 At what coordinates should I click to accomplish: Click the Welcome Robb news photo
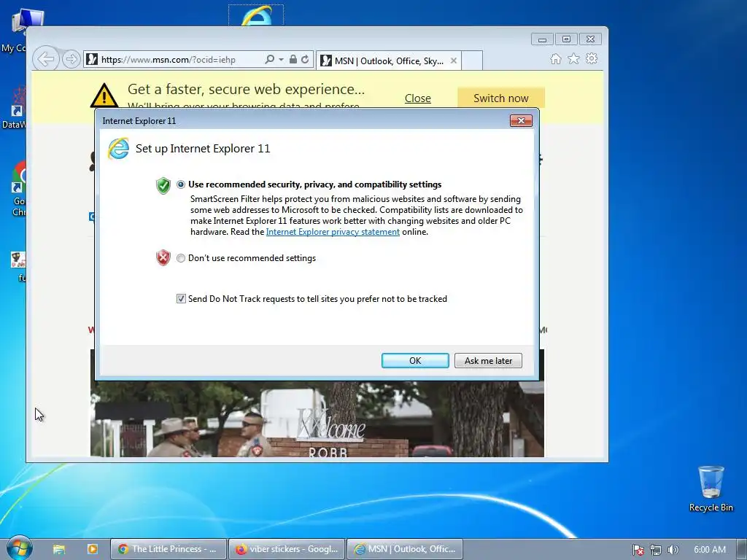point(317,419)
